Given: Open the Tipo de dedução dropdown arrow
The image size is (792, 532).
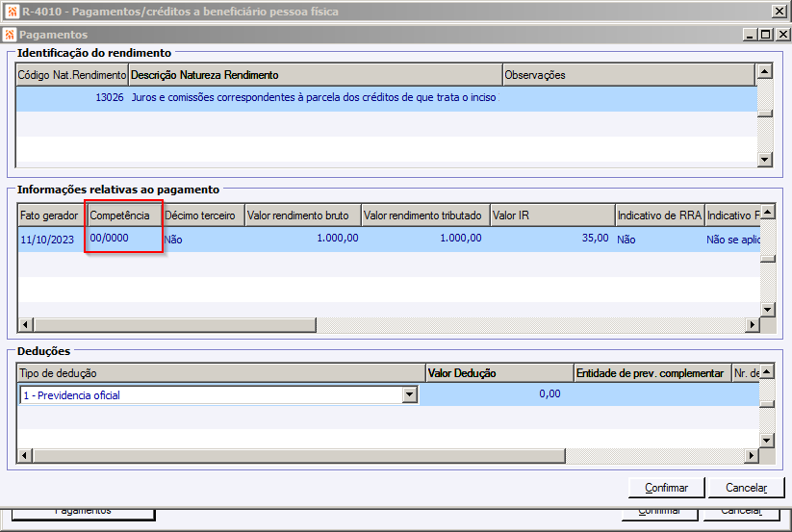Looking at the screenshot, I should coord(410,394).
